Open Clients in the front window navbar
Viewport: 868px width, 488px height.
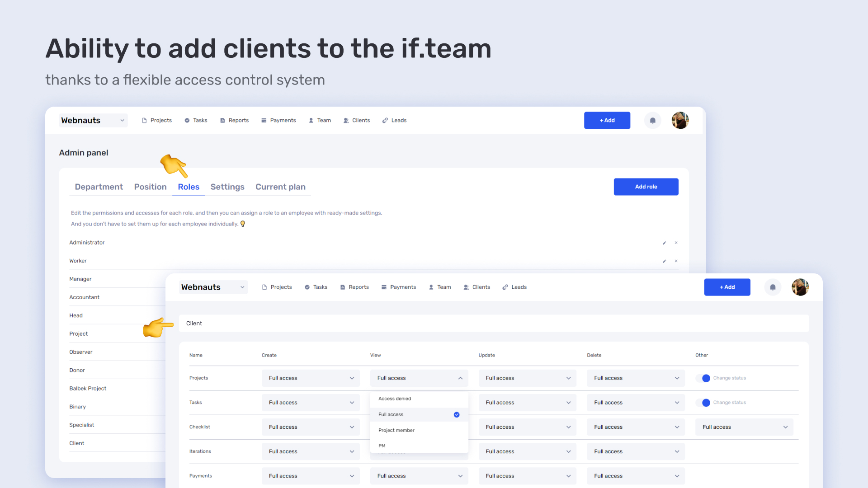click(x=476, y=287)
